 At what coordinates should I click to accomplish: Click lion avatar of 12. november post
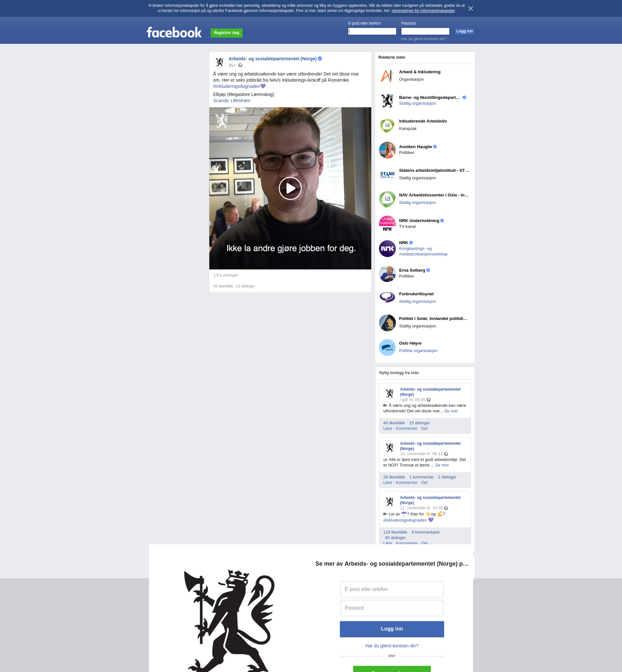389,447
